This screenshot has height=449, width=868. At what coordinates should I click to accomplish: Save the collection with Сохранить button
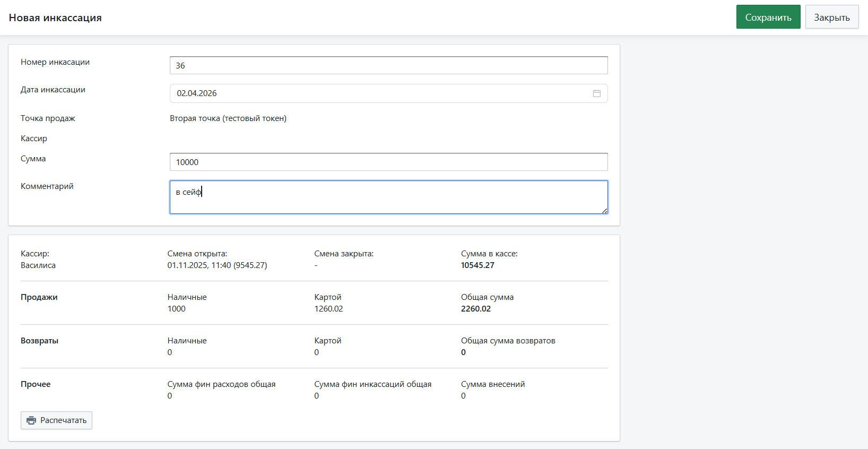pos(768,17)
